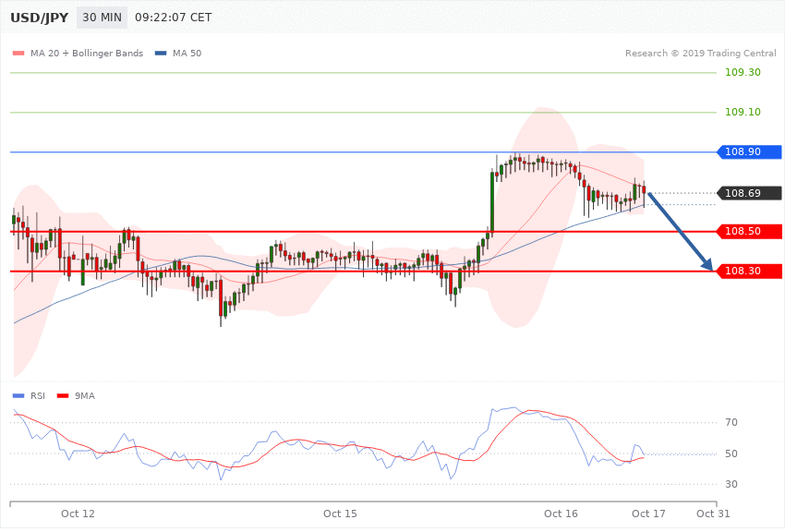Click the 9MA legend label

pyautogui.click(x=85, y=396)
